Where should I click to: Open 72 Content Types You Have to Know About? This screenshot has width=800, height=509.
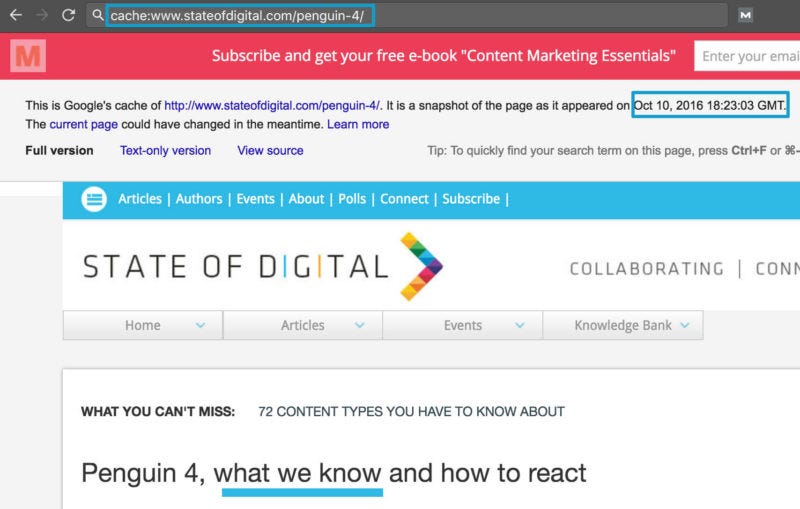point(411,412)
